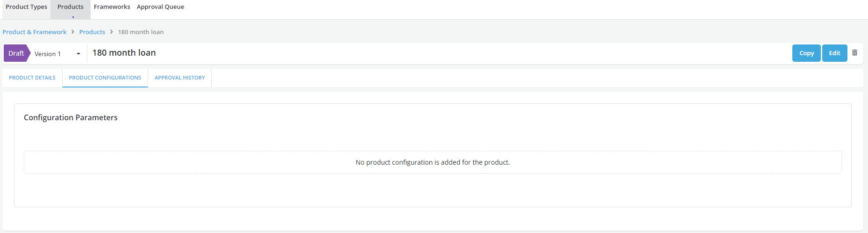868x233 pixels.
Task: Click the Copy button
Action: (x=806, y=53)
